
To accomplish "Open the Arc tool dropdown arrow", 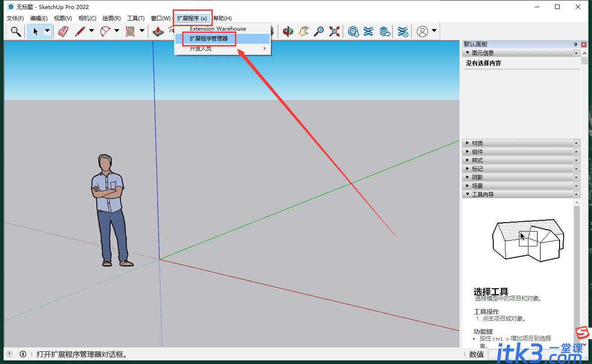I will coord(117,31).
